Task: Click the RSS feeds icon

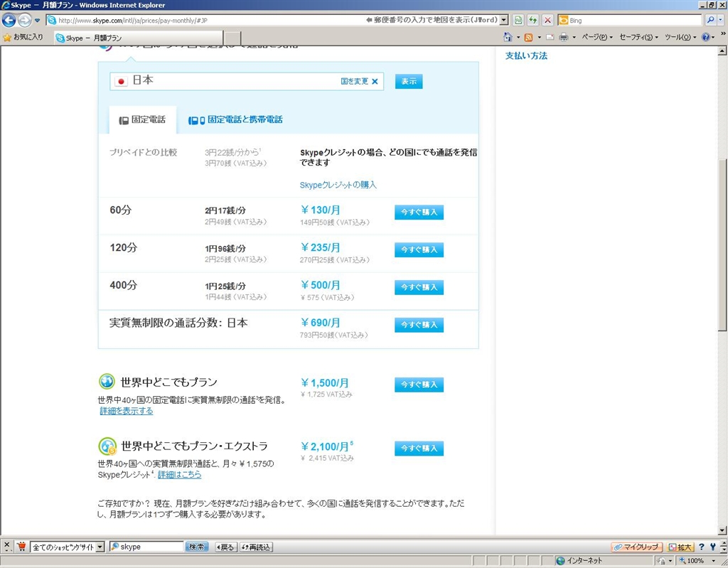Action: pos(528,37)
